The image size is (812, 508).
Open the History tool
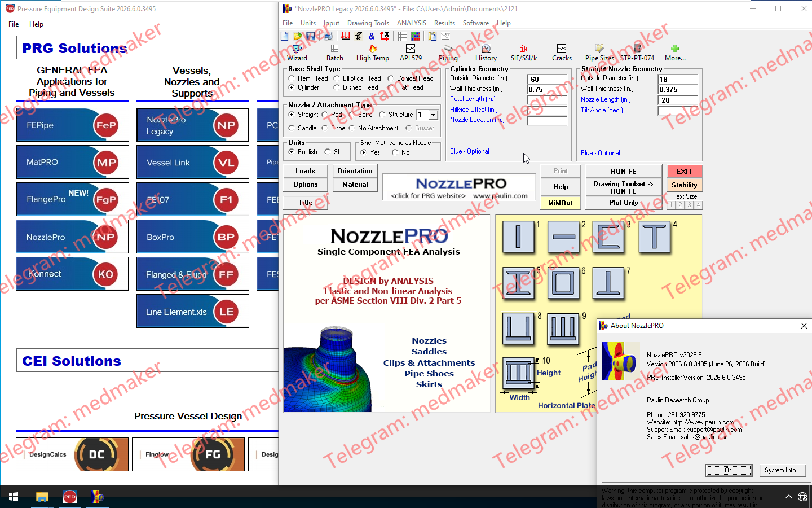486,53
